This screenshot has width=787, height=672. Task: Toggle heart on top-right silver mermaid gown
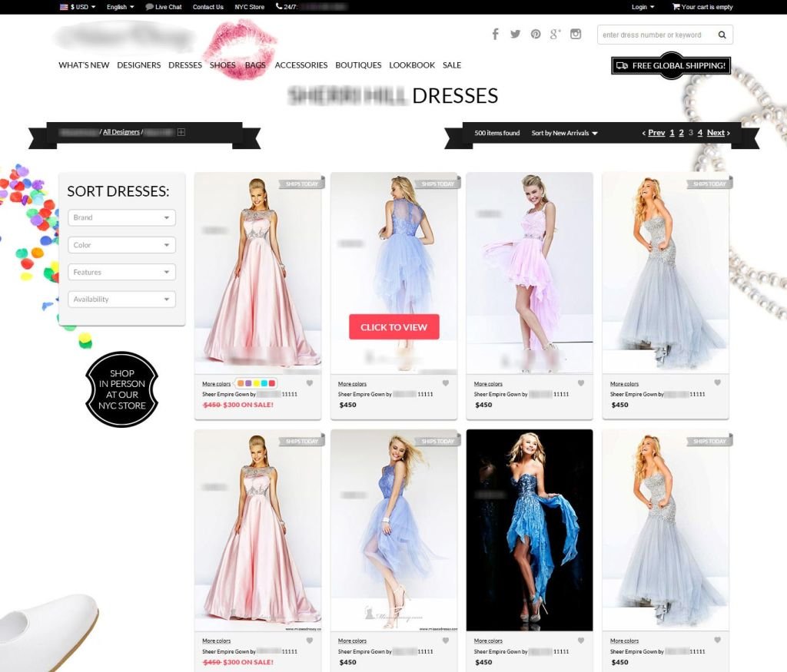coord(717,383)
